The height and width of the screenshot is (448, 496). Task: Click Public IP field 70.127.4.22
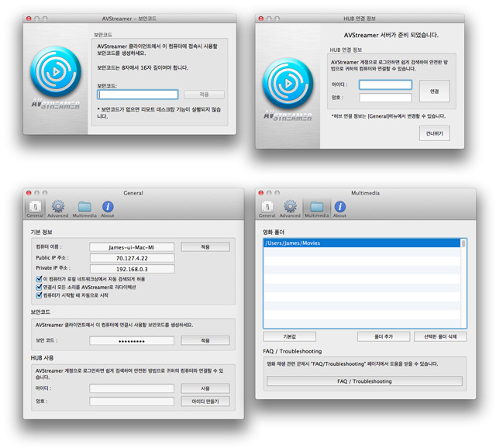pos(132,258)
